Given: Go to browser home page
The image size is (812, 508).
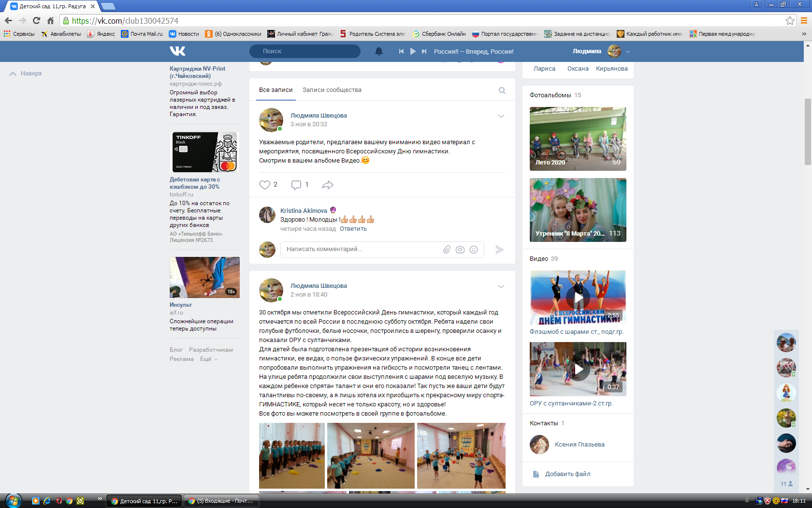Looking at the screenshot, I should click(50, 21).
